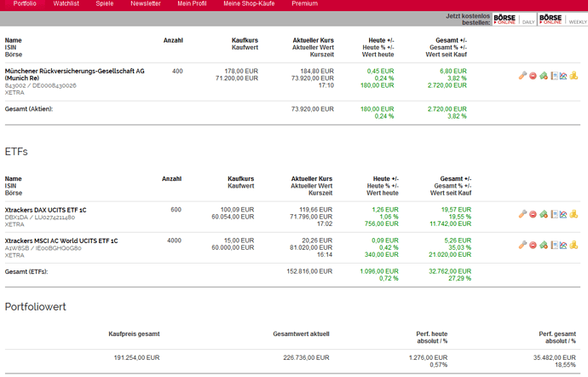Open Meine Shop-Käufe tab
This screenshot has width=588, height=377.
[249, 3]
